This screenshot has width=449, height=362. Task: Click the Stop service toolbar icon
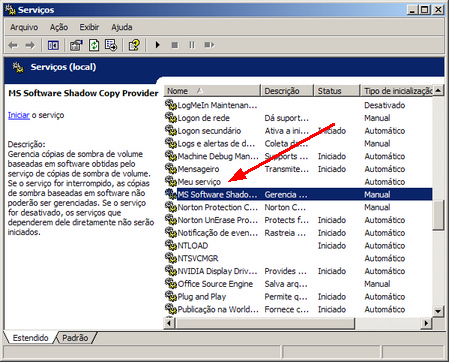tap(175, 45)
